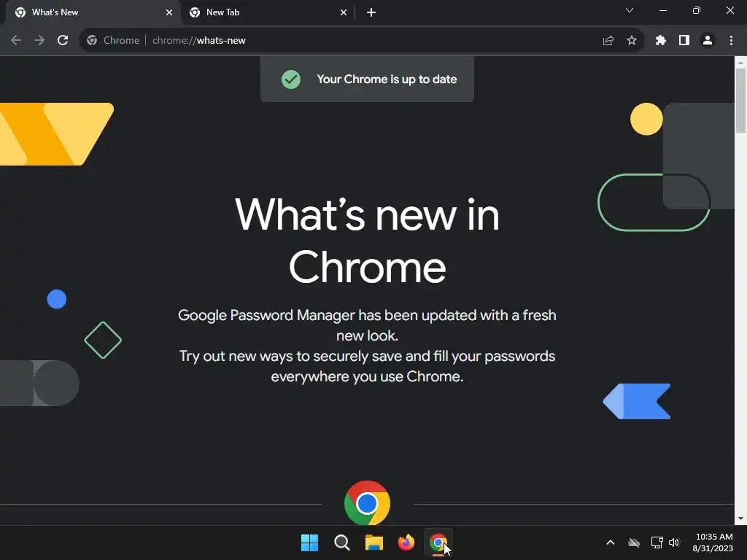Click the Chrome site info chip
The width and height of the screenshot is (747, 560).
113,41
